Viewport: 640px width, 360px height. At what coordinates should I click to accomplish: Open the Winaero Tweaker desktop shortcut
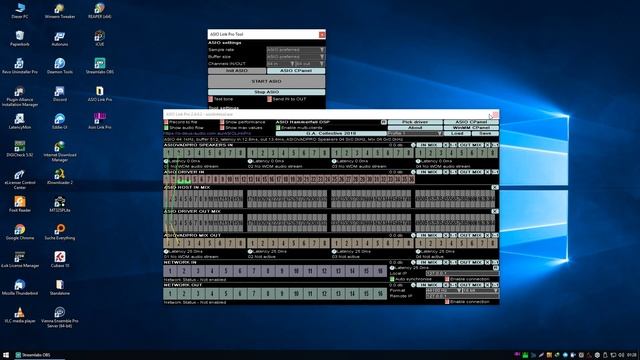60,11
